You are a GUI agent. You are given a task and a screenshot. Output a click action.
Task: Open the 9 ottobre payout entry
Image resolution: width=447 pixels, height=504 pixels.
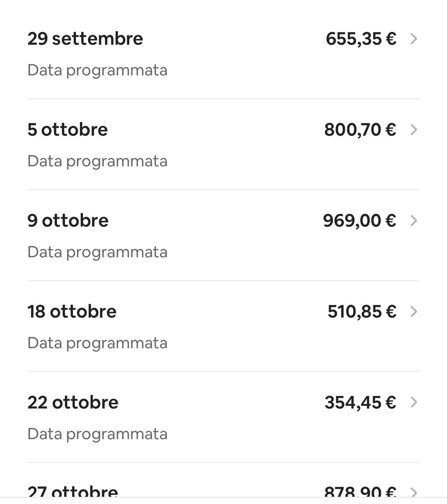68,221
